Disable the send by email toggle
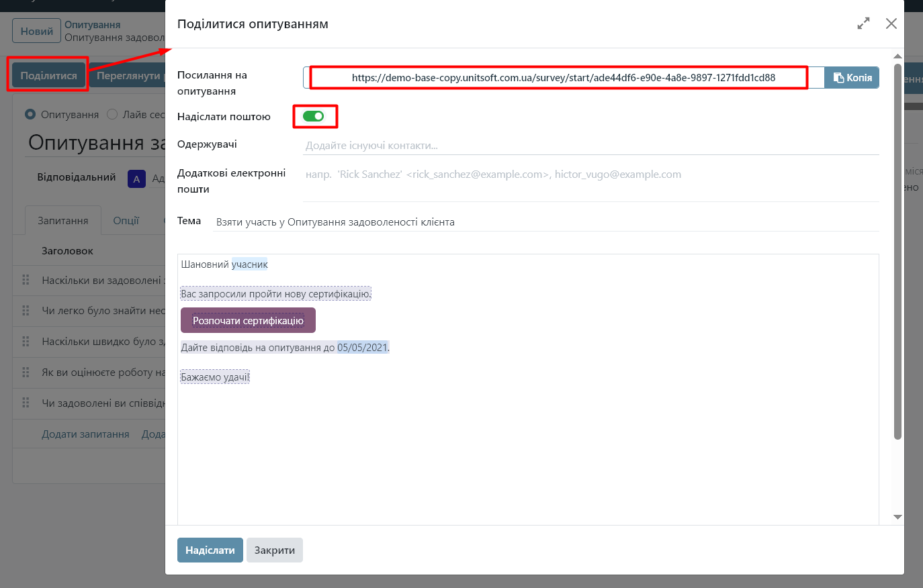923x588 pixels. 313,116
